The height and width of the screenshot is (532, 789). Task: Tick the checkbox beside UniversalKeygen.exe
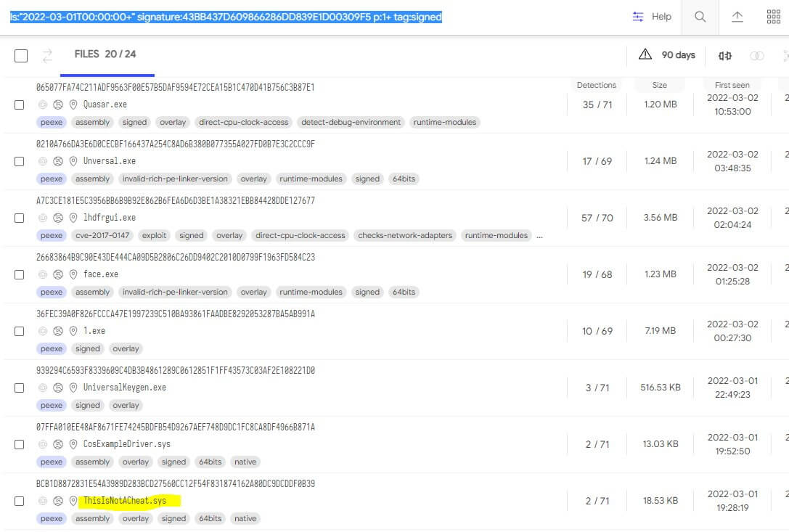20,388
